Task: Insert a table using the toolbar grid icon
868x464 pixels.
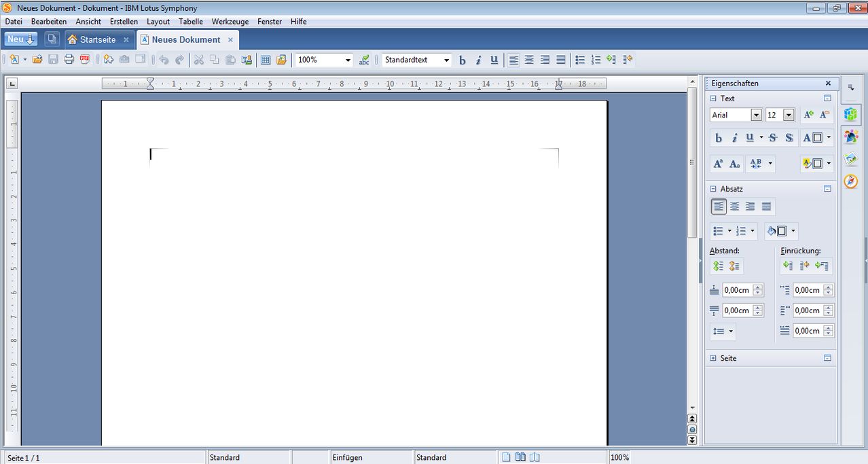Action: click(x=266, y=60)
